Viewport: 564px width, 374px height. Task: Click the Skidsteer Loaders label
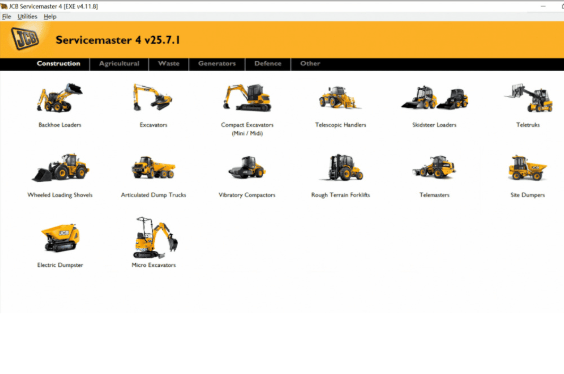coord(434,125)
